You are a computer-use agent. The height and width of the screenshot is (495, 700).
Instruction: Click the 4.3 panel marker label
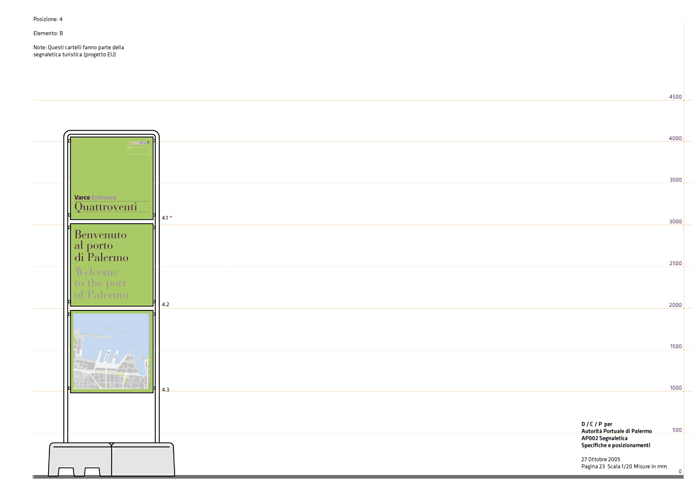[x=165, y=390]
